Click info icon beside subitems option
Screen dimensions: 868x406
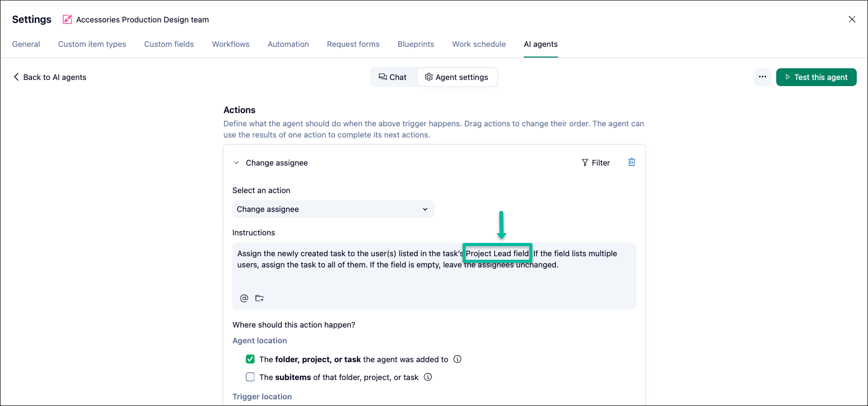pos(428,377)
